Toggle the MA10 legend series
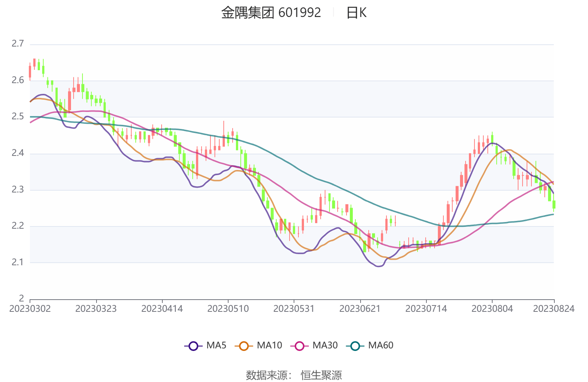 pyautogui.click(x=258, y=346)
